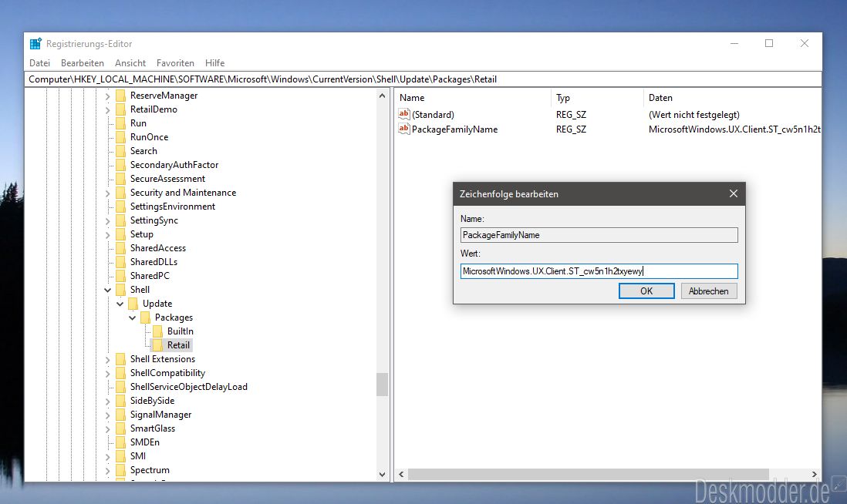Expand the RetailDemo key

pos(107,110)
